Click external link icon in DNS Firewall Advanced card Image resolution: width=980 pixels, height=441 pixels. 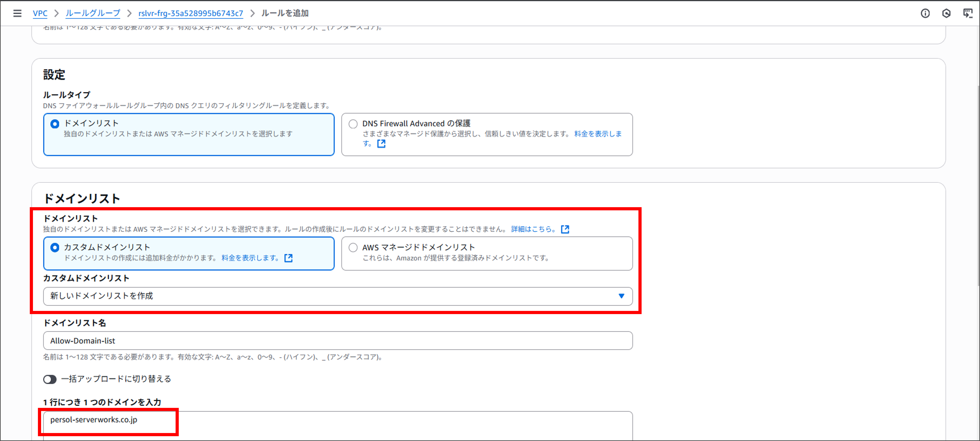(381, 144)
